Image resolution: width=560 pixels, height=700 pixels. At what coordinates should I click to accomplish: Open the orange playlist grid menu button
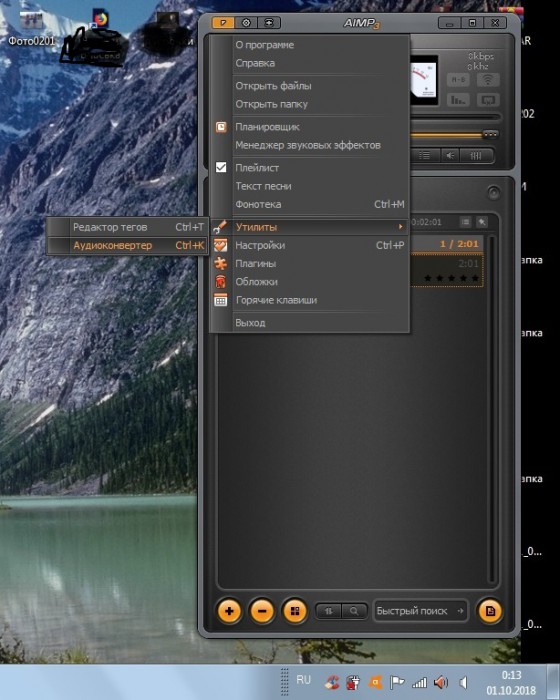pos(295,611)
